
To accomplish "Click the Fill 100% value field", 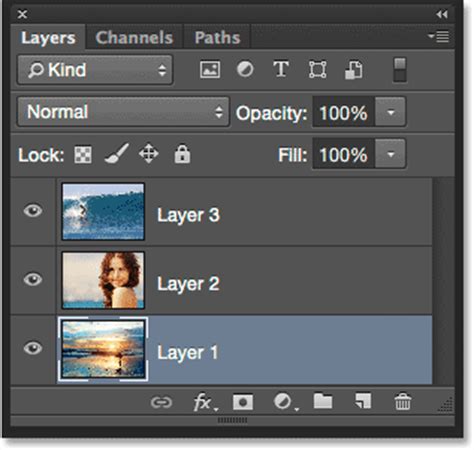I will pos(343,154).
